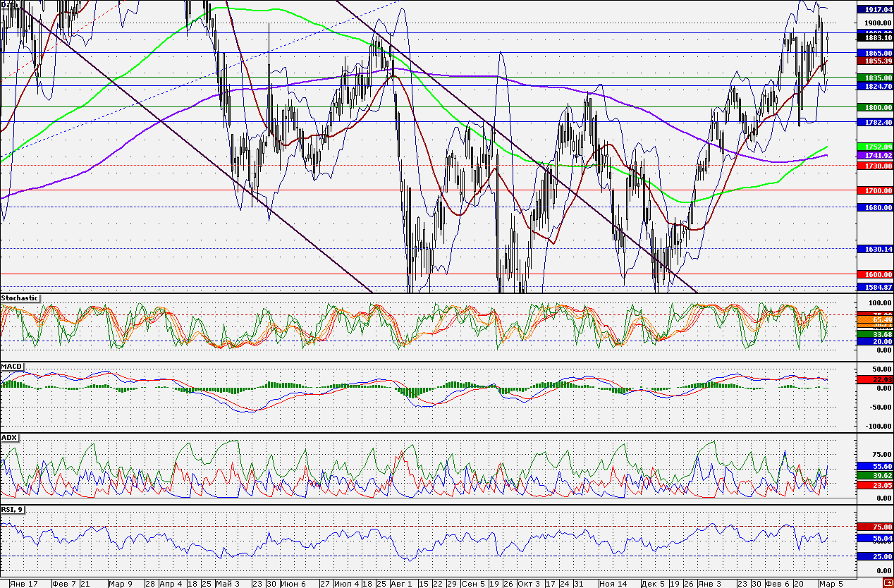Select the red 1600.00 support level label
This screenshot has width=894, height=588.
tap(874, 274)
